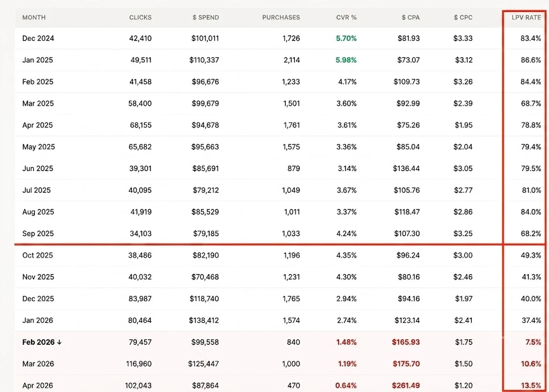Click the $80.16 CPA value

point(409,277)
